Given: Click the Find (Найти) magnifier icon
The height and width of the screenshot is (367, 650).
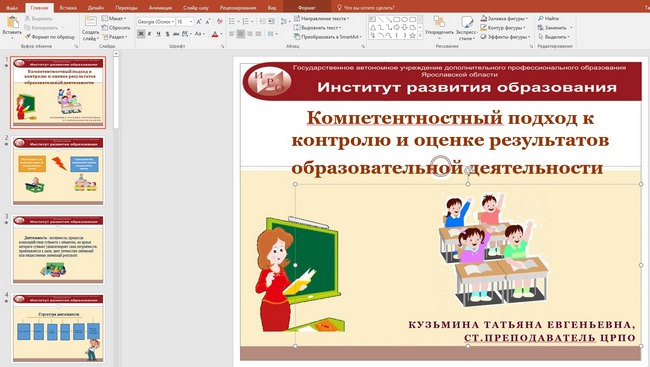Looking at the screenshot, I should [x=541, y=19].
